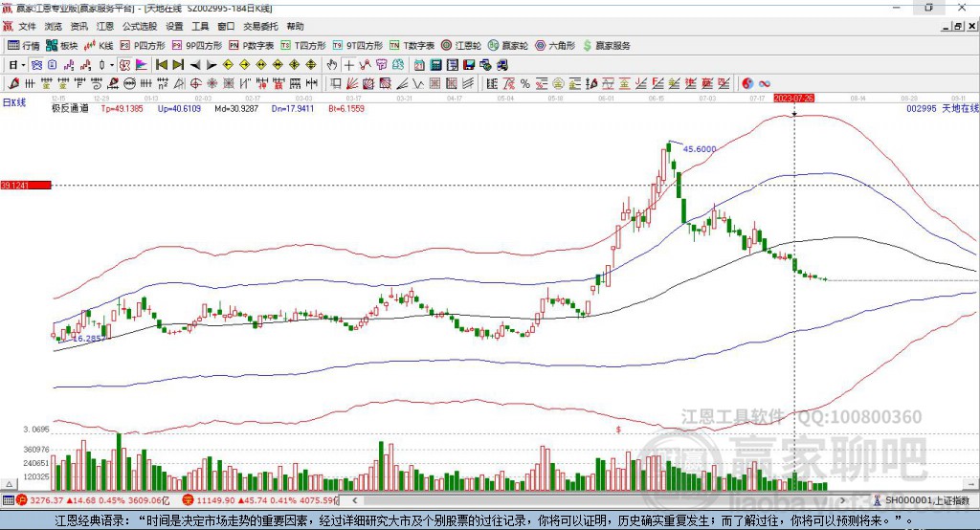Open the calendar icon
Screen dimensions: 980x530
coord(419,65)
